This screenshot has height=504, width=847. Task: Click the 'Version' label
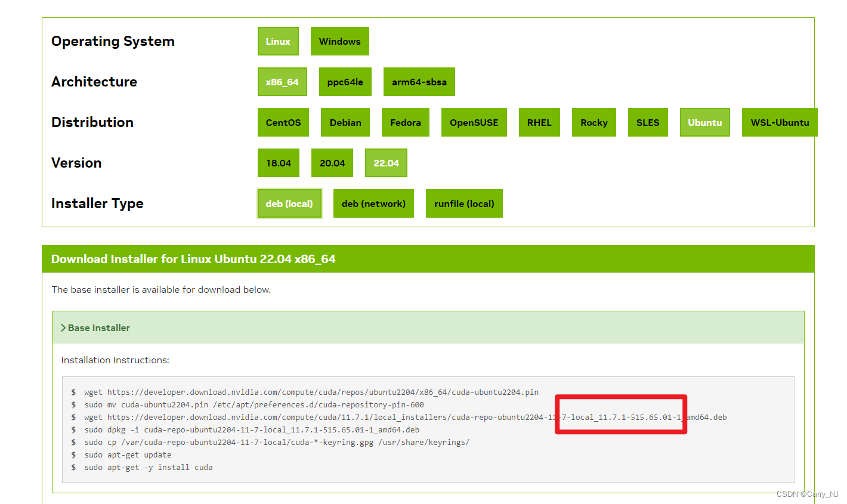76,163
